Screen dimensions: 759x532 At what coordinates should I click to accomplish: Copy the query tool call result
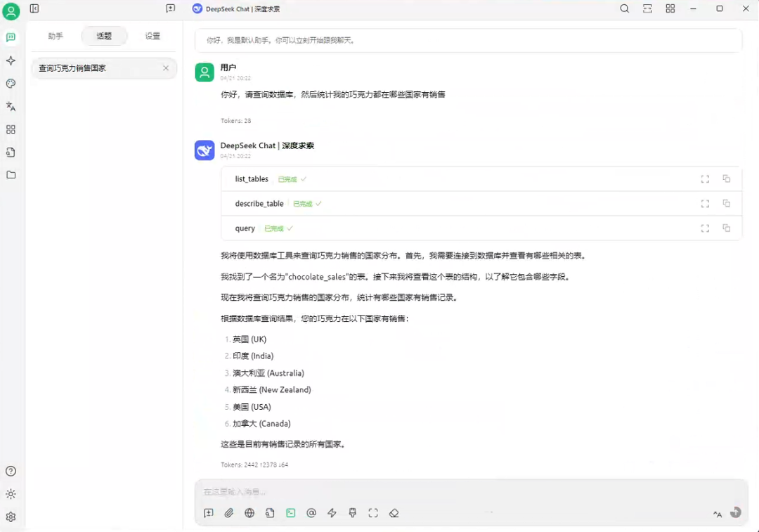click(x=727, y=228)
